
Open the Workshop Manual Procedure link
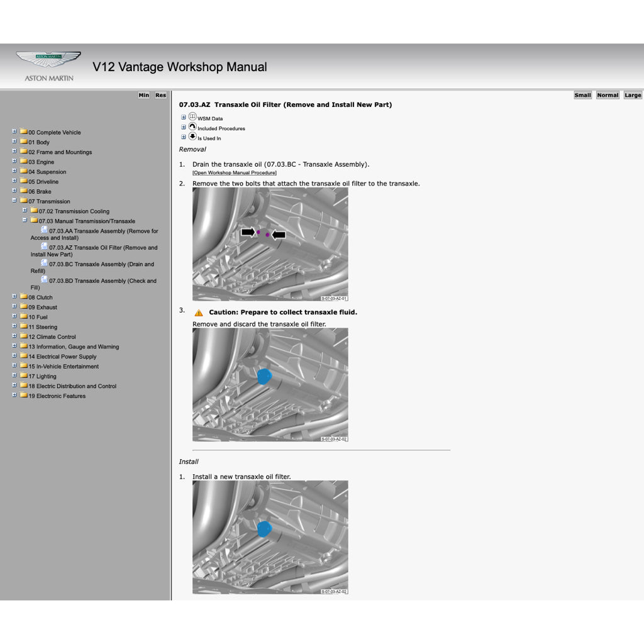click(235, 172)
